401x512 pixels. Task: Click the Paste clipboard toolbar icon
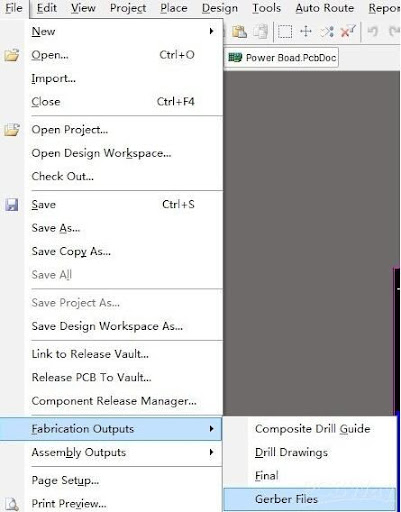pyautogui.click(x=239, y=32)
